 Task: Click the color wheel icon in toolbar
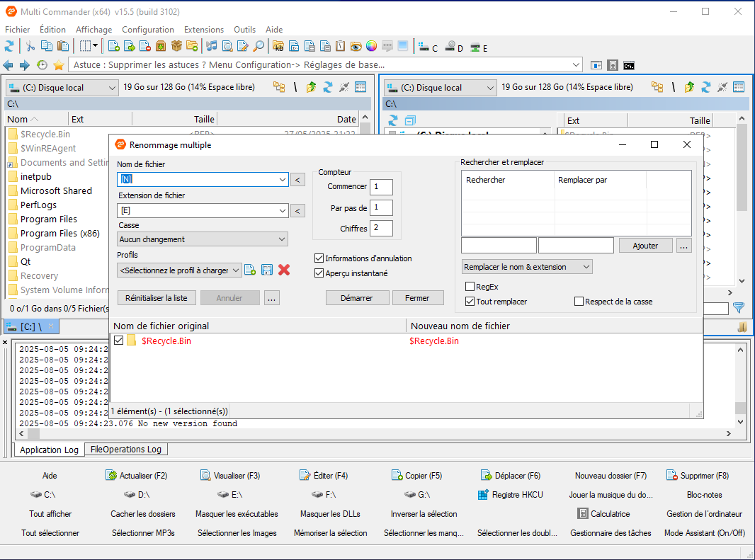pos(371,47)
